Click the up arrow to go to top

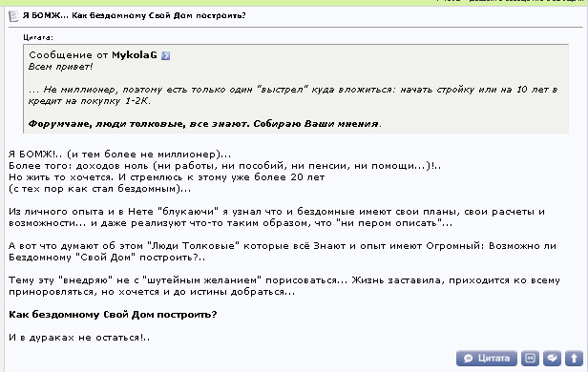pyautogui.click(x=574, y=359)
